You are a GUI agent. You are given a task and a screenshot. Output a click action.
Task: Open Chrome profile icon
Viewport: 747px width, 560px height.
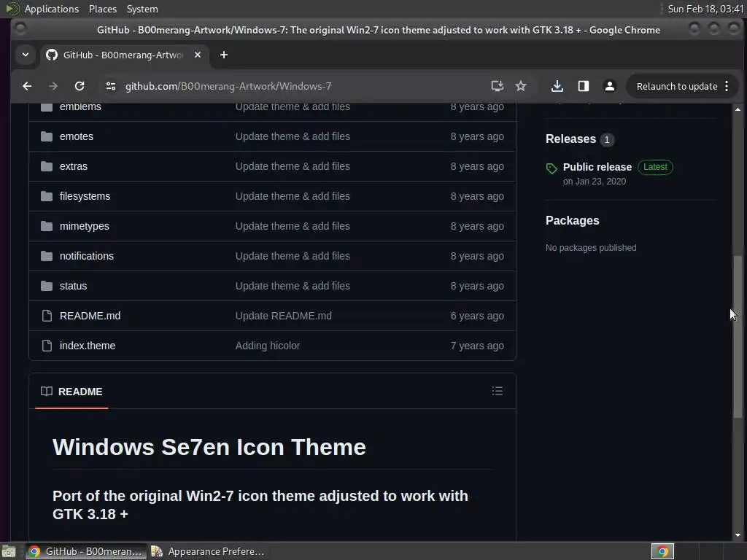tap(609, 86)
